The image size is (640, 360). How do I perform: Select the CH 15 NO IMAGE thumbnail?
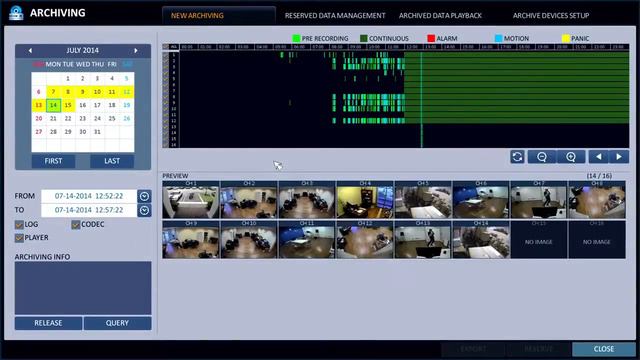click(539, 240)
